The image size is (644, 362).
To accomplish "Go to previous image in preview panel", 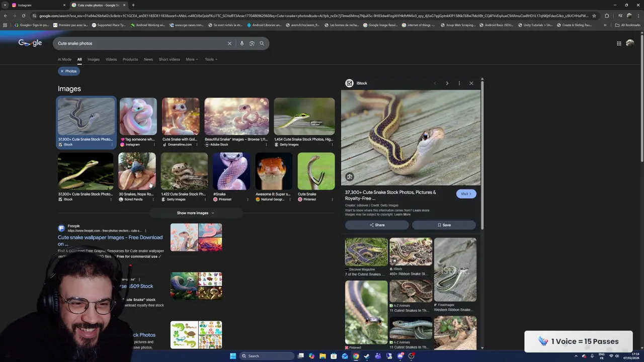I will 435,83.
